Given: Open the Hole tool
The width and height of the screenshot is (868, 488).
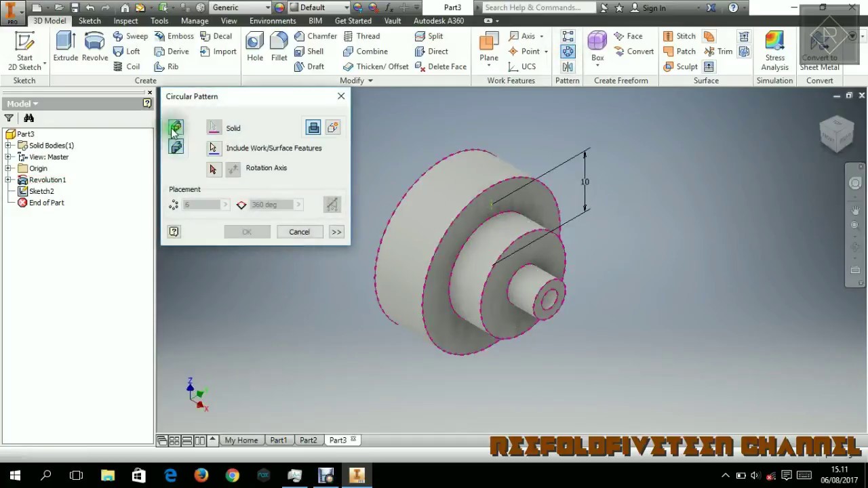Looking at the screenshot, I should click(x=255, y=47).
